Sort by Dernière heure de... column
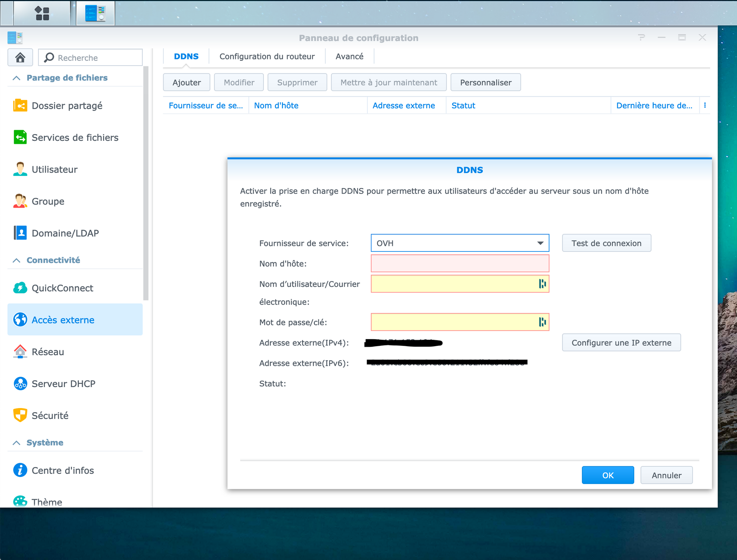Image resolution: width=737 pixels, height=560 pixels. (x=655, y=105)
